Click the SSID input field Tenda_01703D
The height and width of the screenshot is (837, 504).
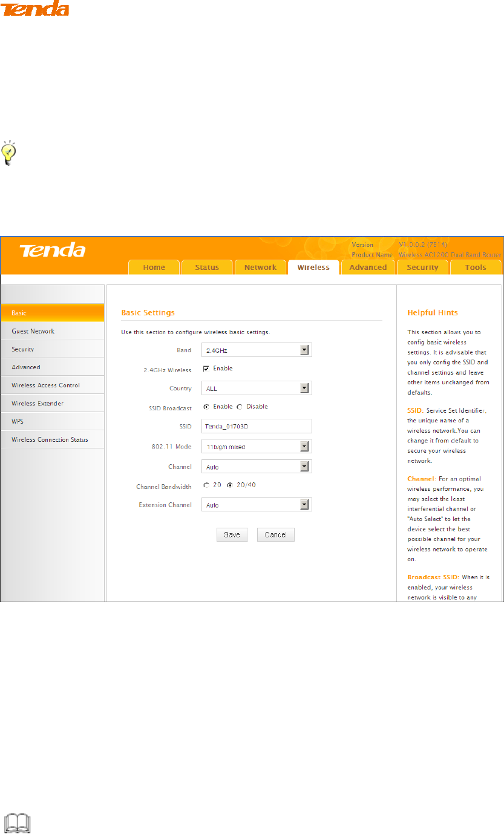pos(257,426)
